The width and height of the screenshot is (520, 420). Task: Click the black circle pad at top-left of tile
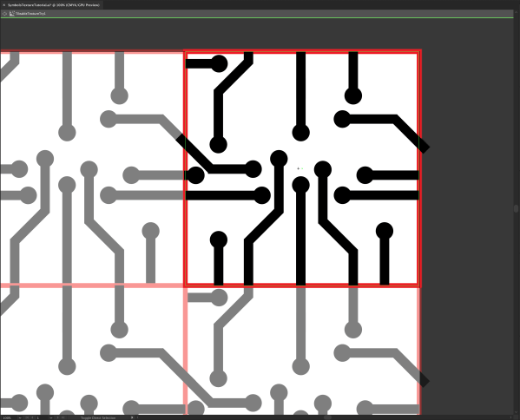point(219,63)
